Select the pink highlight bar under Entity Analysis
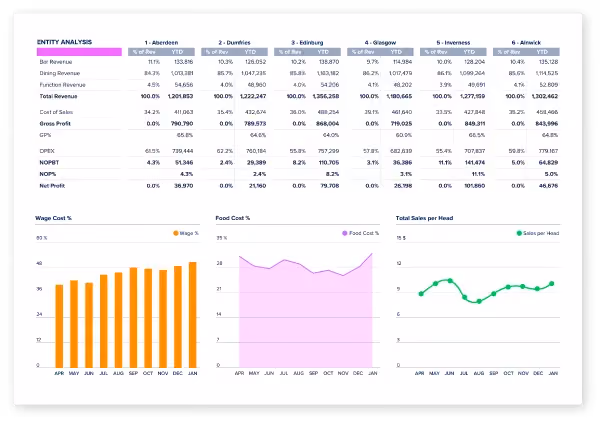The height and width of the screenshot is (423, 600). tap(79, 52)
